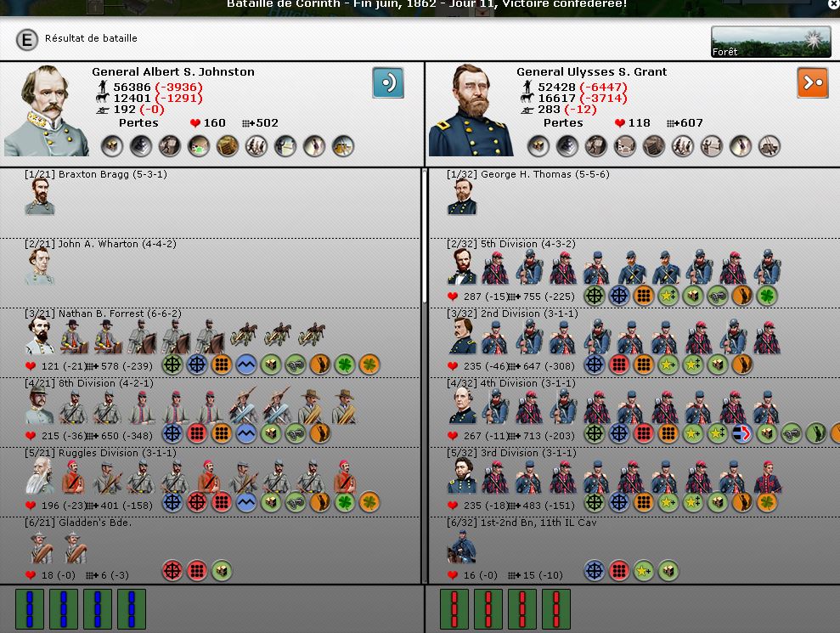Click the last red Union round card
The image size is (840, 633).
pos(555,609)
